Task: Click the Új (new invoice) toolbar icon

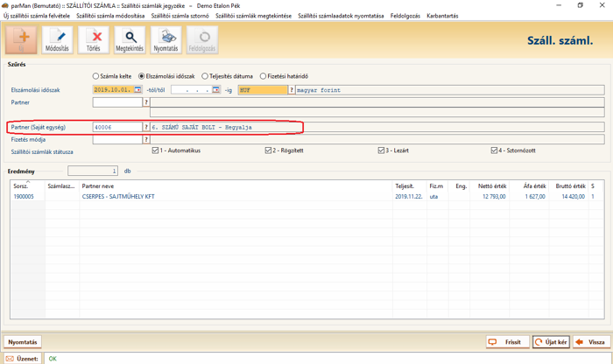Action: tap(22, 40)
